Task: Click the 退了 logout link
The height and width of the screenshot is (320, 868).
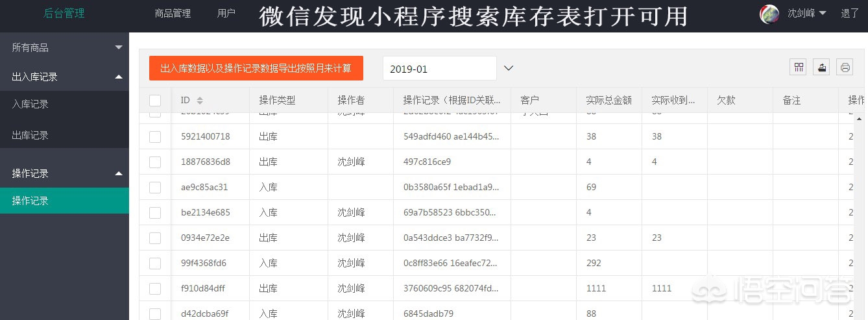Action: (x=849, y=13)
